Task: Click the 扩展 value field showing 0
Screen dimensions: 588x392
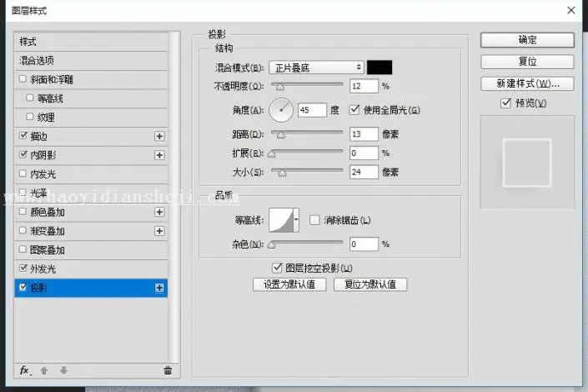Action: pos(364,153)
